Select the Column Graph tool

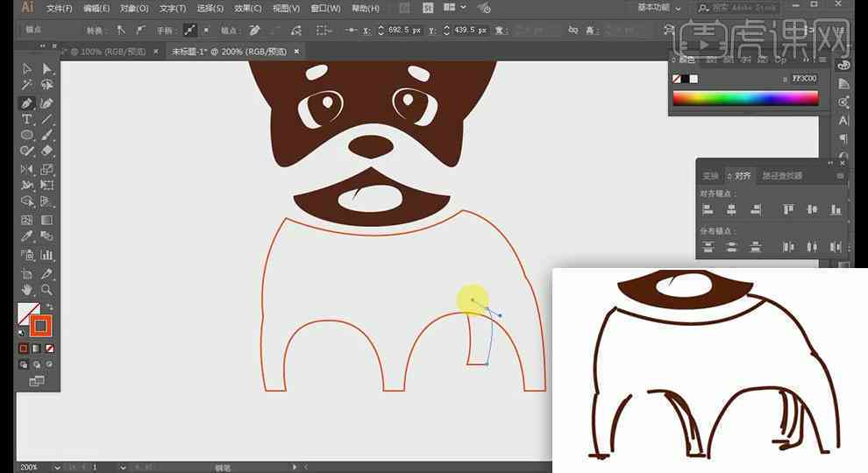(47, 255)
